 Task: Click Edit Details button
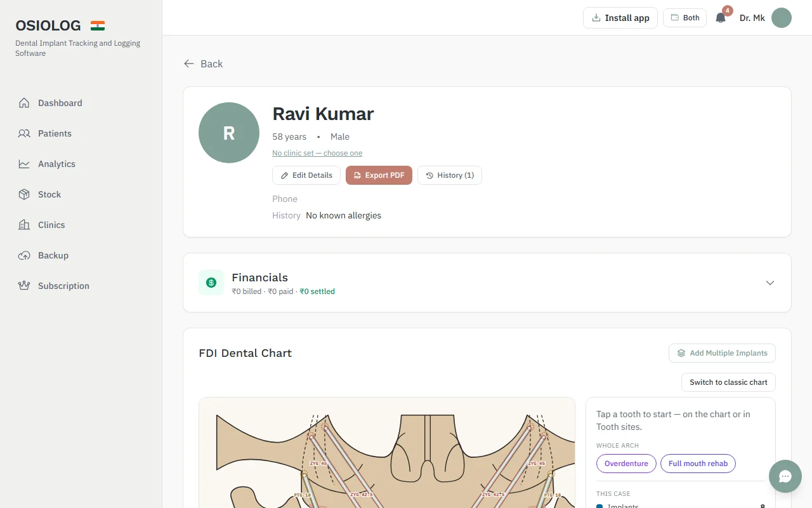coord(306,175)
